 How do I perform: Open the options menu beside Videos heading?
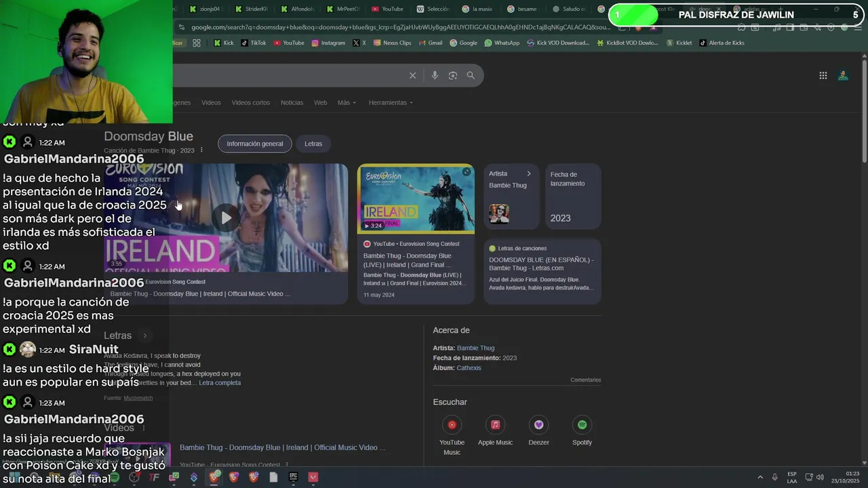point(143,428)
